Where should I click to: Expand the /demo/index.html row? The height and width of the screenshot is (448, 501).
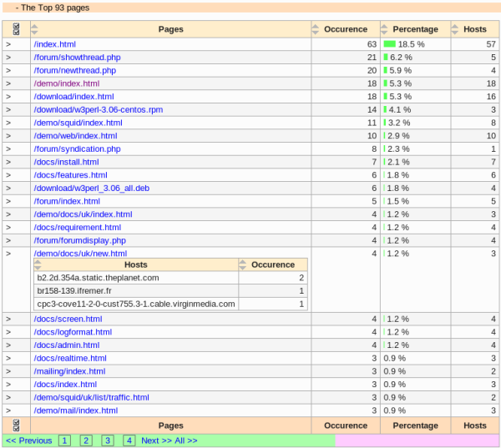point(8,83)
